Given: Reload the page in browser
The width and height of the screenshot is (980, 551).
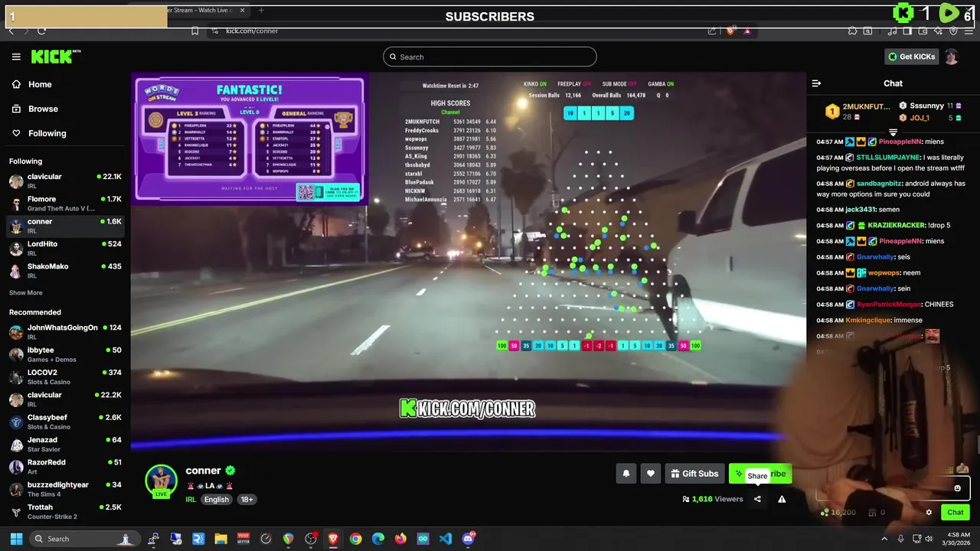Looking at the screenshot, I should [x=41, y=31].
